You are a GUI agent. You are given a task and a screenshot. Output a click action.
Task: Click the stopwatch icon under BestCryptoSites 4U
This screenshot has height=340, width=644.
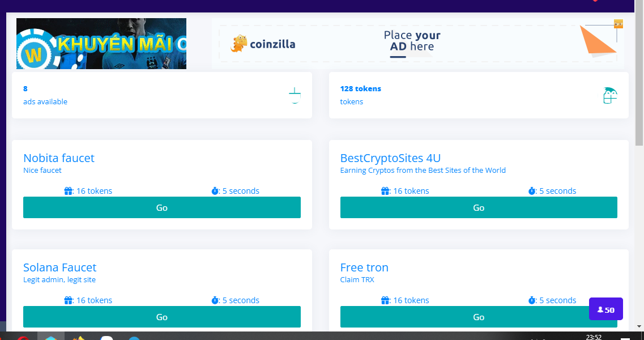point(532,191)
